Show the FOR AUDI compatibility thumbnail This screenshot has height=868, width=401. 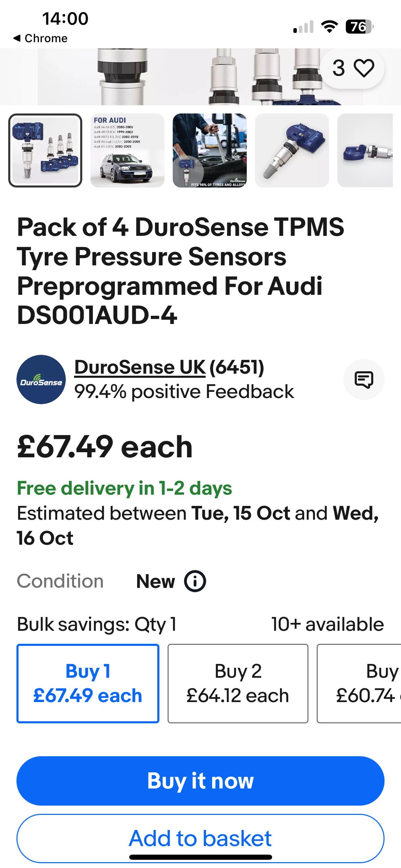coord(127,150)
